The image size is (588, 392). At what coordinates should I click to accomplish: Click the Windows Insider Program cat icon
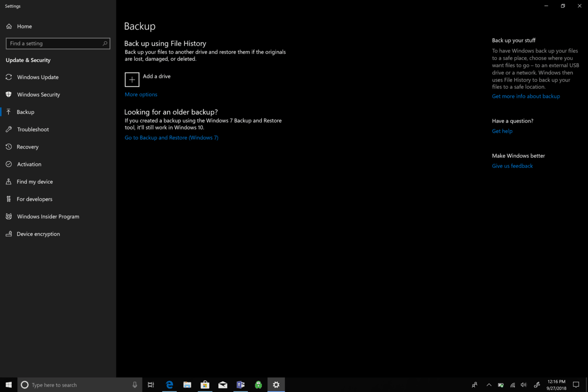pos(9,216)
